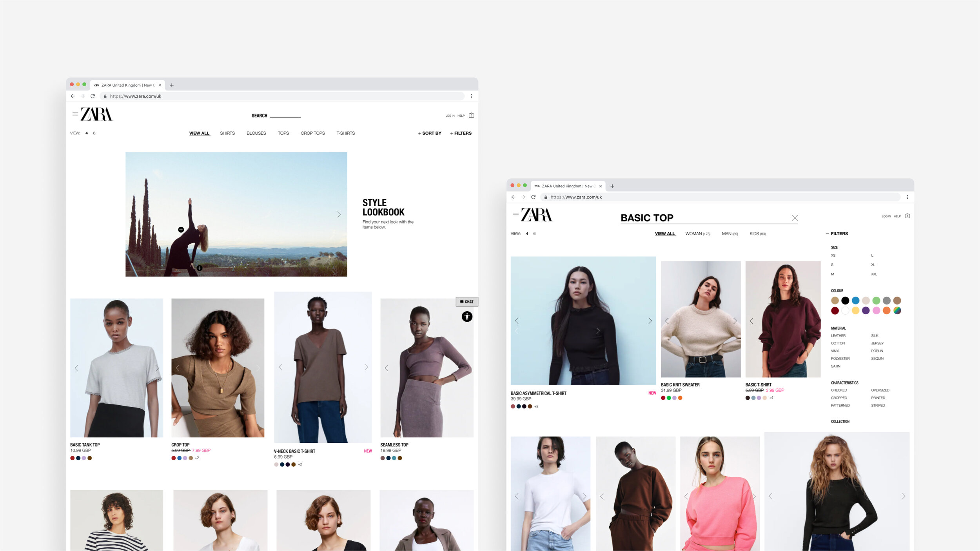Image resolution: width=980 pixels, height=551 pixels.
Task: Select the VIEW 4-column grid toggle
Action: click(x=86, y=133)
